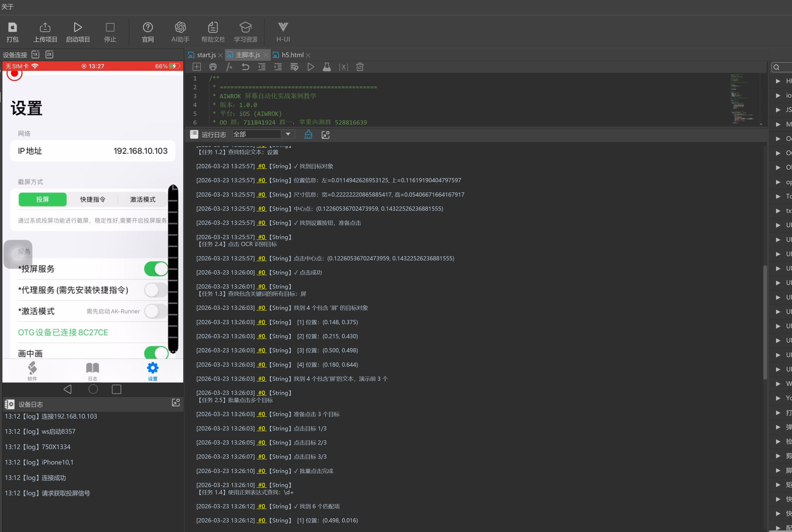This screenshot has height=532, width=792.
Task: Select the 快捷指令 screenshot mode
Action: (x=93, y=200)
